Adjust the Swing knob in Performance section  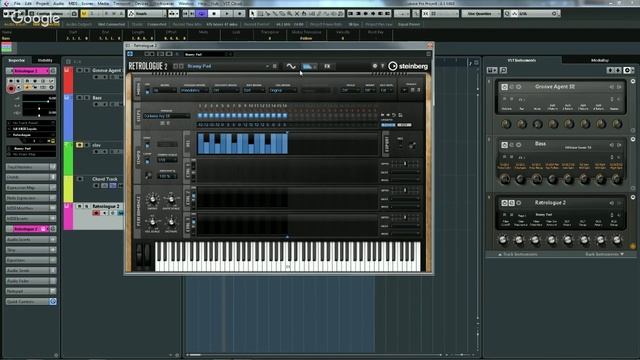coord(152,200)
